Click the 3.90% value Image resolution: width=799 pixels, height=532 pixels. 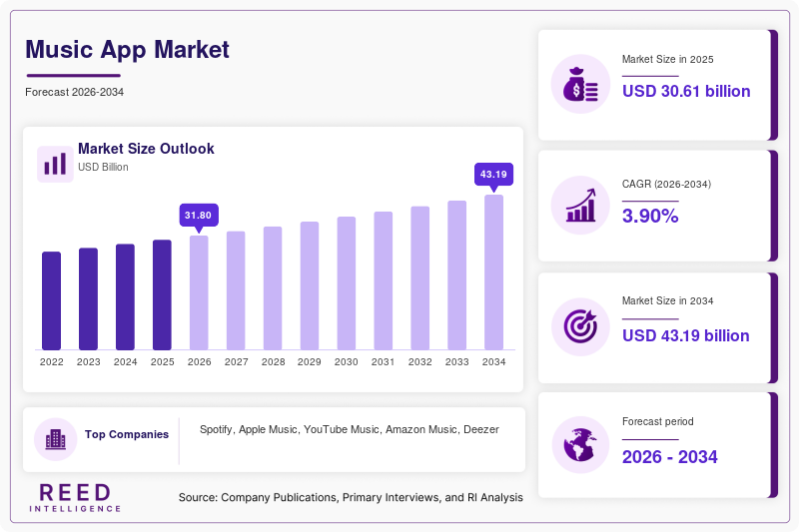[650, 216]
